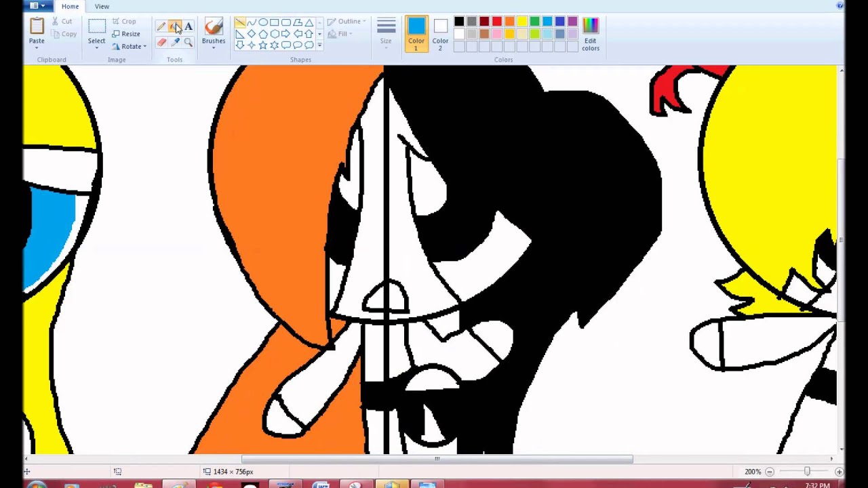Click the zoom in plus button
Image resolution: width=868 pixels, height=488 pixels.
click(839, 472)
